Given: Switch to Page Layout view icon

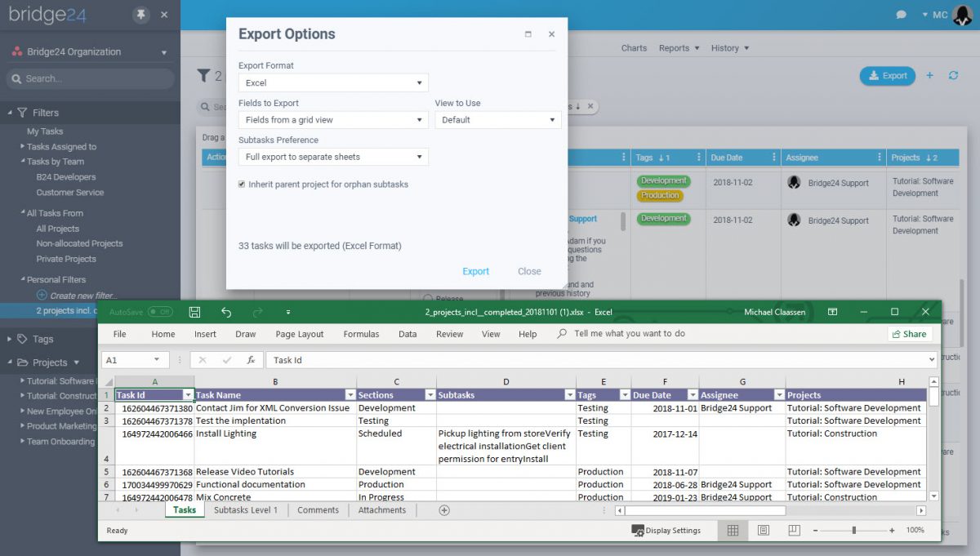Looking at the screenshot, I should point(763,531).
